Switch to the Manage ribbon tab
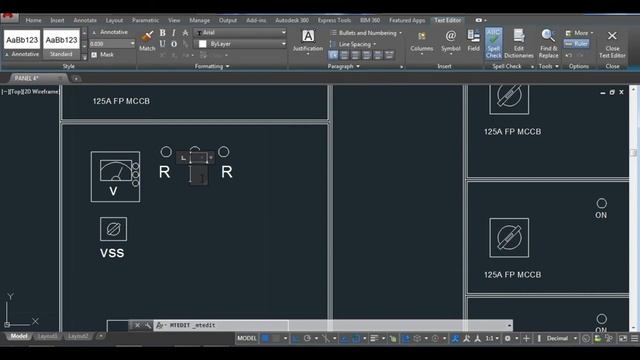 coord(199,20)
